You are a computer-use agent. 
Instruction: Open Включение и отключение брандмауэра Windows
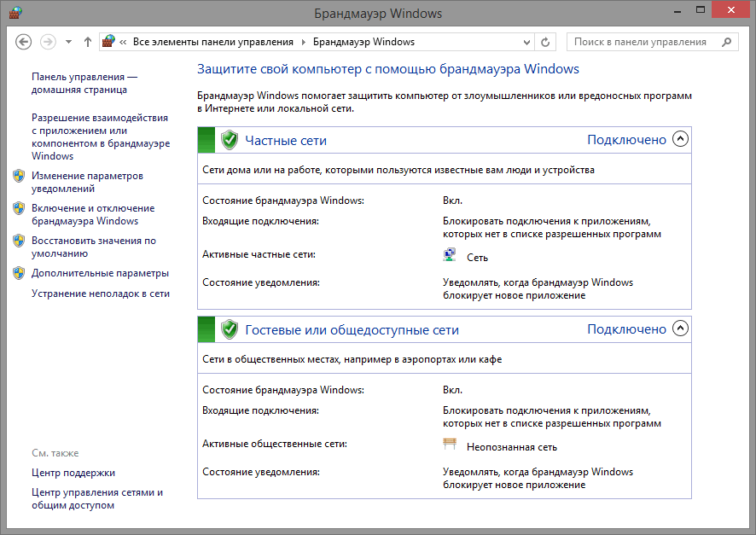point(92,214)
